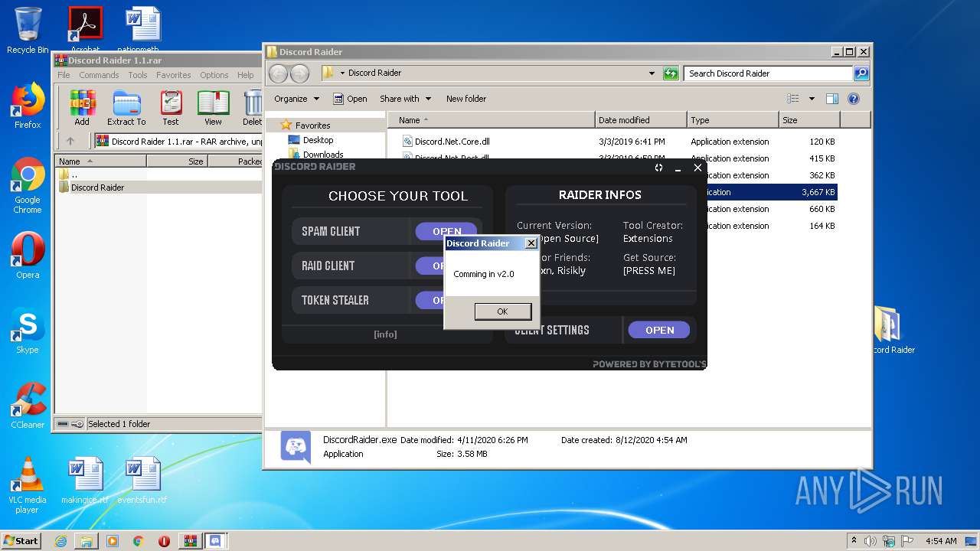Open the Windows Start menu
Image resolution: width=980 pixels, height=551 pixels.
(21, 540)
